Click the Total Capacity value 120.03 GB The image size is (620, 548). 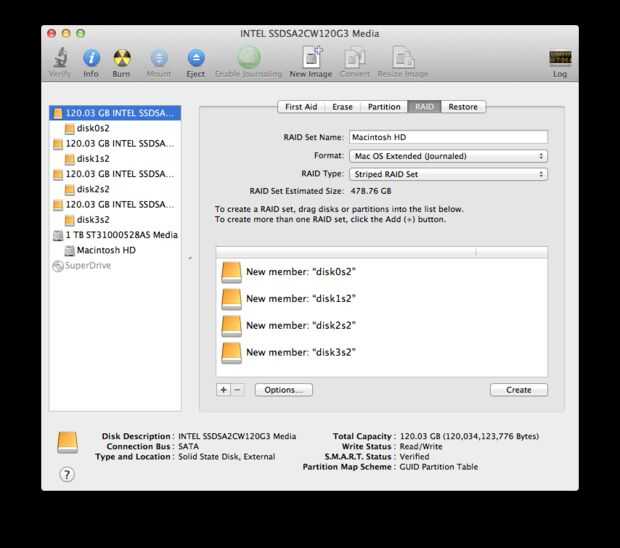click(x=469, y=436)
